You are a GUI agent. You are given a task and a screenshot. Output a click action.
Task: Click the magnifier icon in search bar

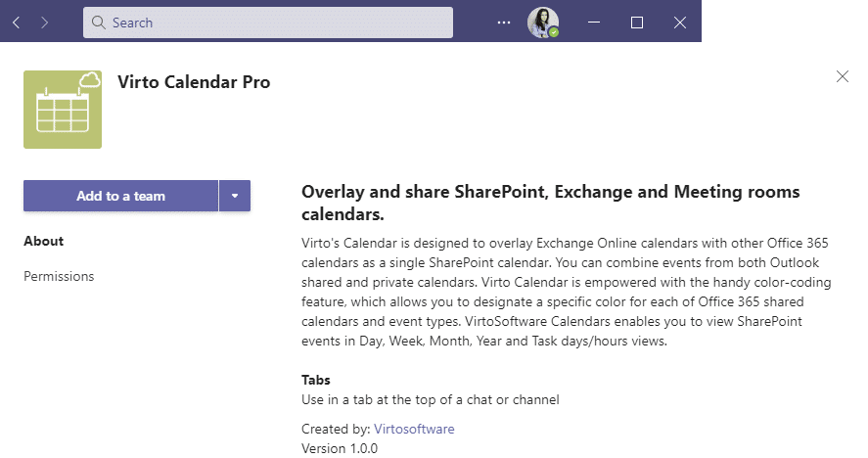[99, 23]
